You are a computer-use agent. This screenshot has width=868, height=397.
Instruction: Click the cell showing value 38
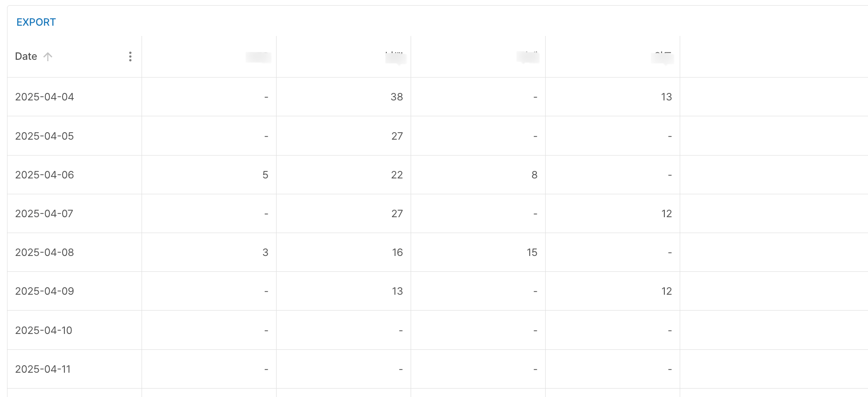[397, 97]
